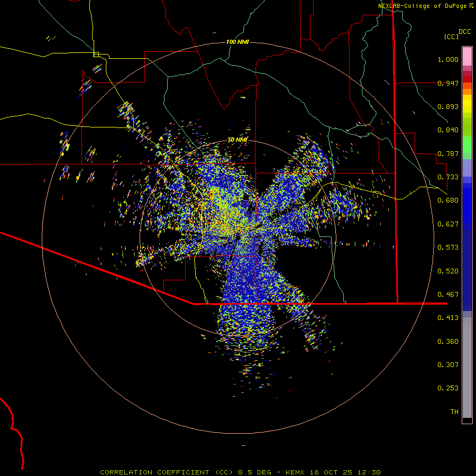Screen dimensions: 476x476
Task: Pick the pink swatch beside 1.000
Action: pos(467,57)
